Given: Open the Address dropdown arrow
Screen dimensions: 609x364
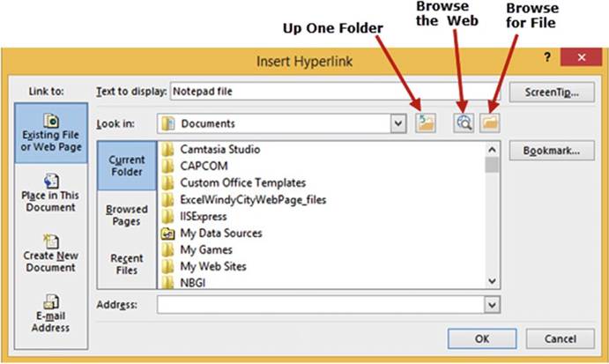Looking at the screenshot, I should [x=491, y=304].
